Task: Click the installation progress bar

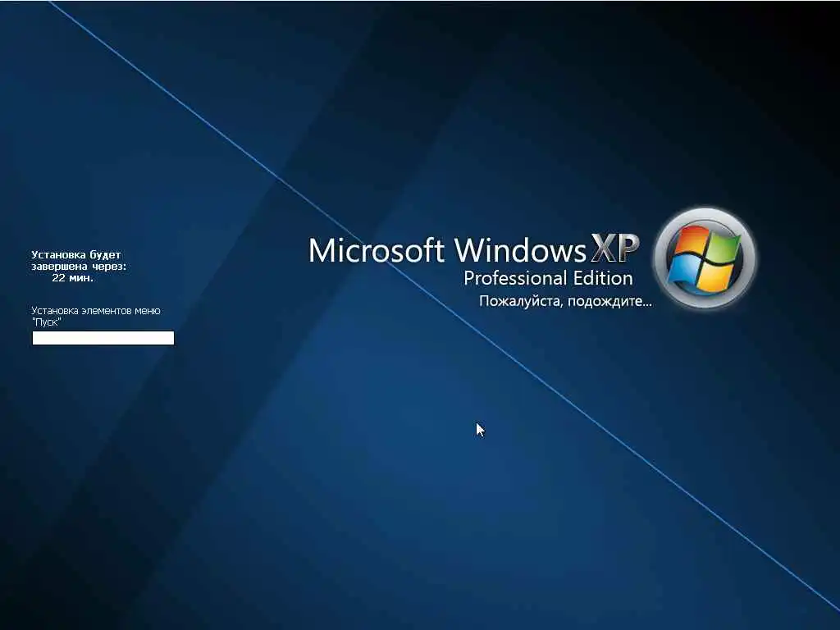Action: click(103, 338)
